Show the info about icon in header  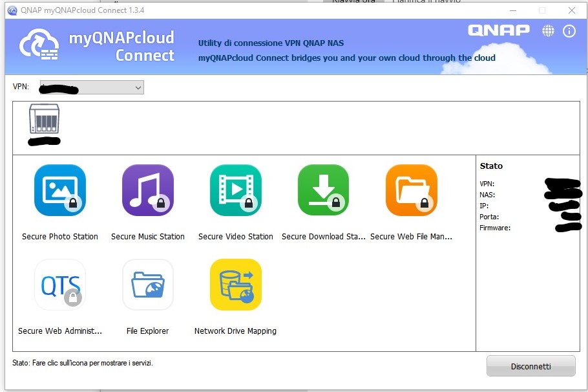point(569,31)
